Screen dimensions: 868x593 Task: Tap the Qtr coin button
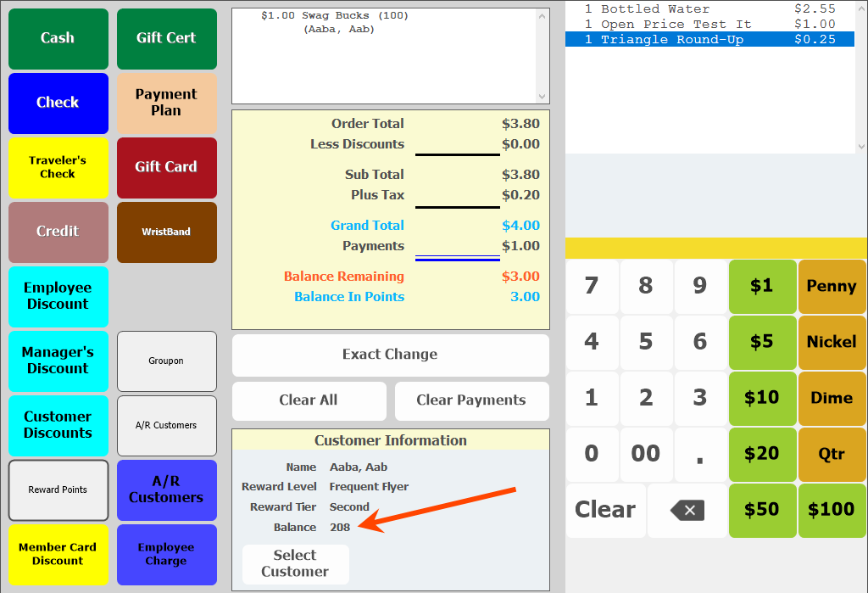point(832,454)
